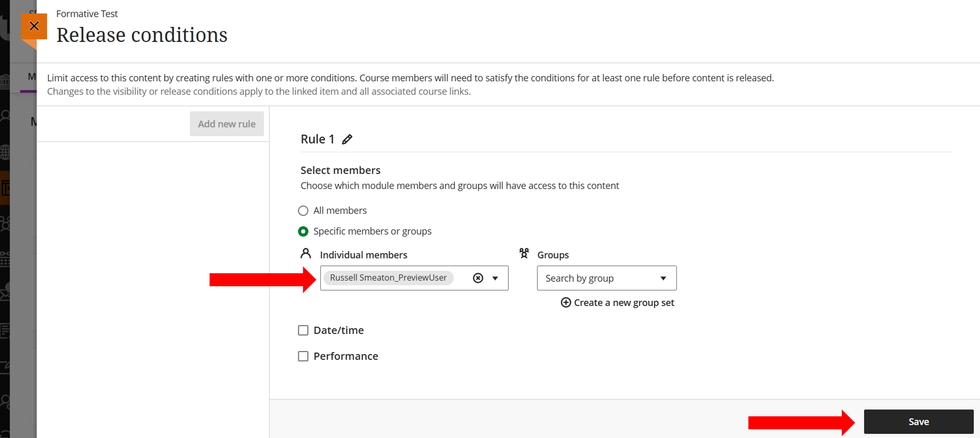Click the Add new rule button

point(227,124)
